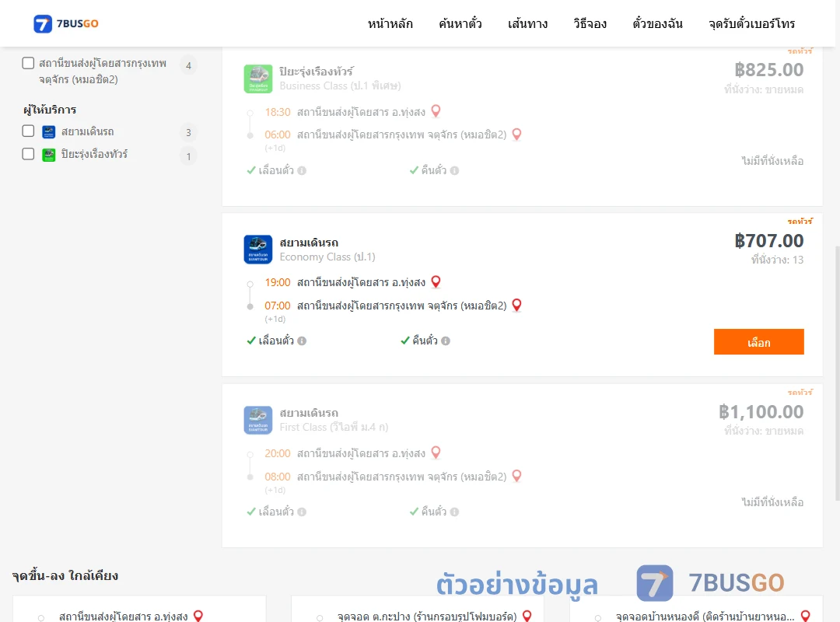Show เลื่อนตั๋ว info on ฿1,100 card
This screenshot has height=622, width=840.
pos(302,512)
